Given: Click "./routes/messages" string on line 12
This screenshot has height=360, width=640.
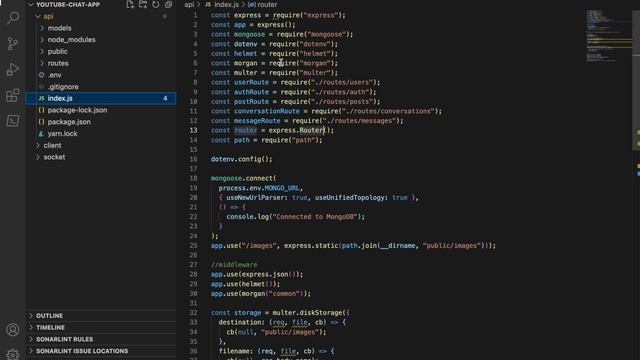Looking at the screenshot, I should 359,121.
